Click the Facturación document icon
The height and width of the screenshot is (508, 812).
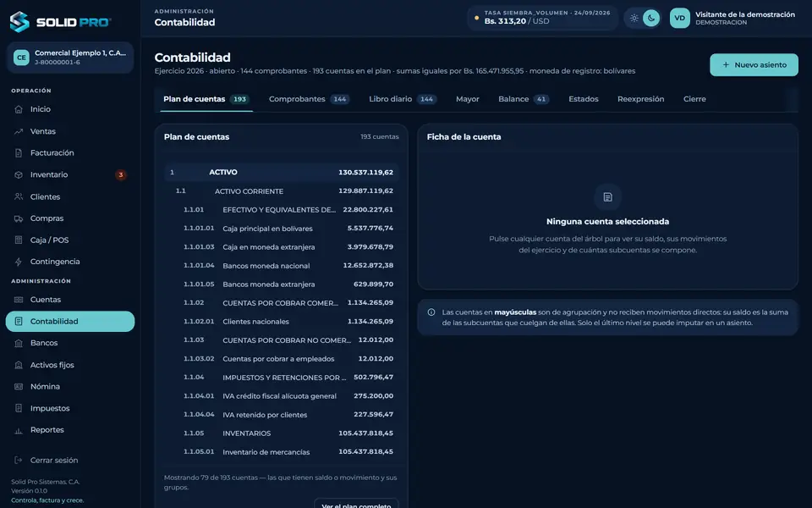click(19, 153)
